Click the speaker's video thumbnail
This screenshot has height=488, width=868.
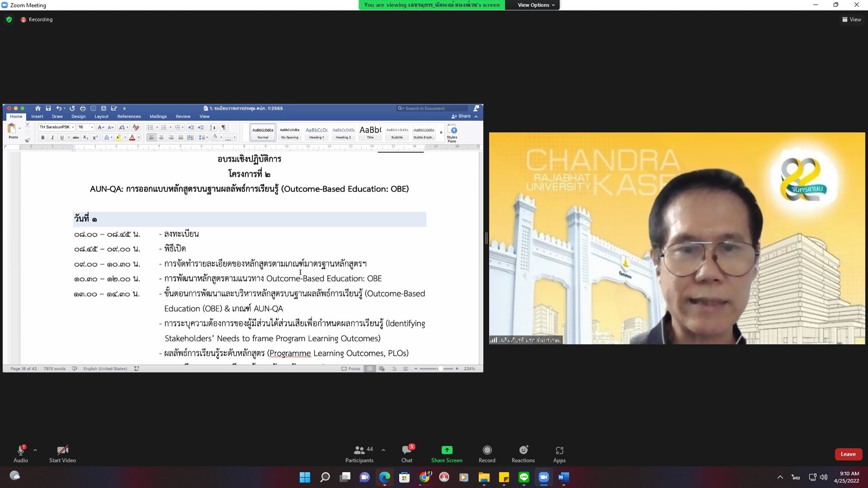pos(677,238)
